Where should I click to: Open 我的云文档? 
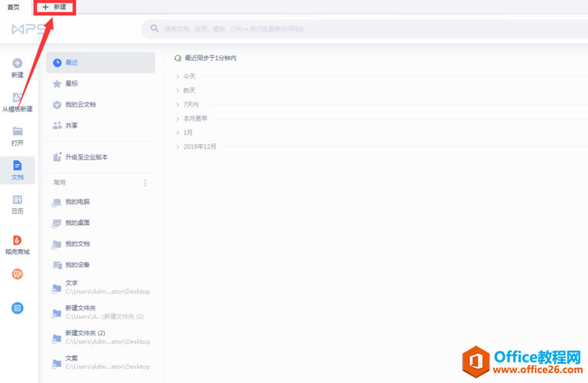100,104
